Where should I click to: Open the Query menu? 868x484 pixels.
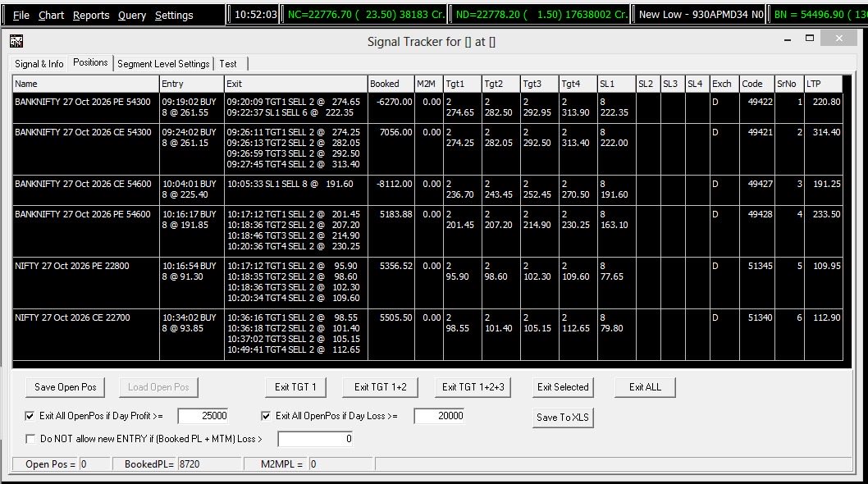coord(132,16)
